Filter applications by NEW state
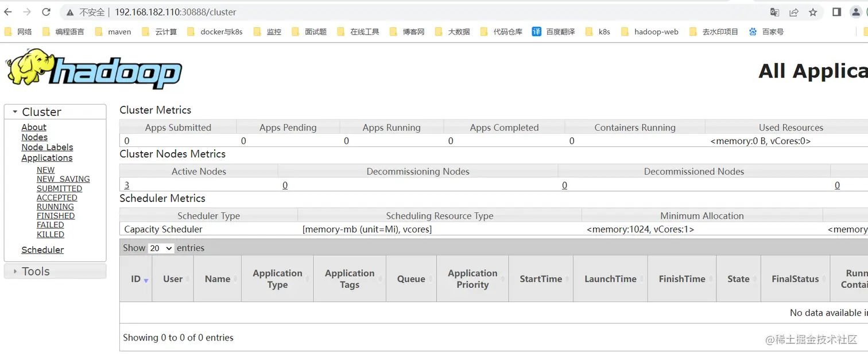868x356 pixels. click(45, 170)
